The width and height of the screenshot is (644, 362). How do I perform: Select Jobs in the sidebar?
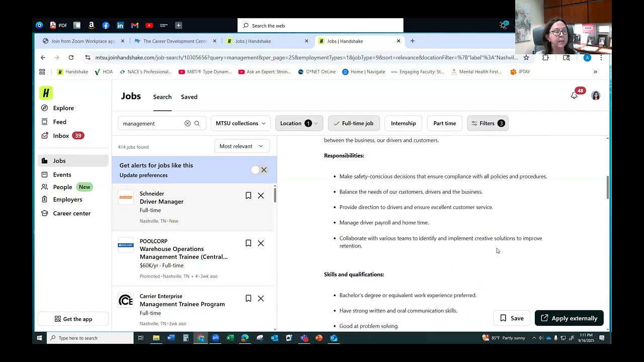coord(73,161)
